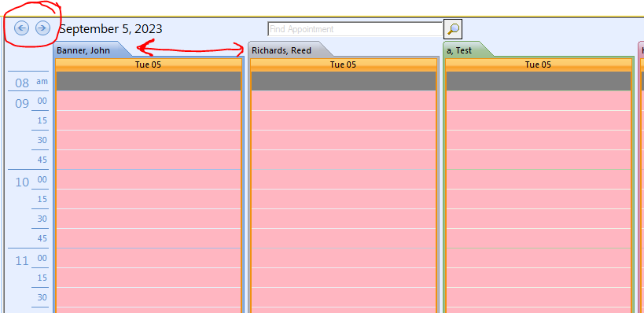Click Tue 05 header under Richards, Reed
This screenshot has height=313, width=644.
[344, 65]
